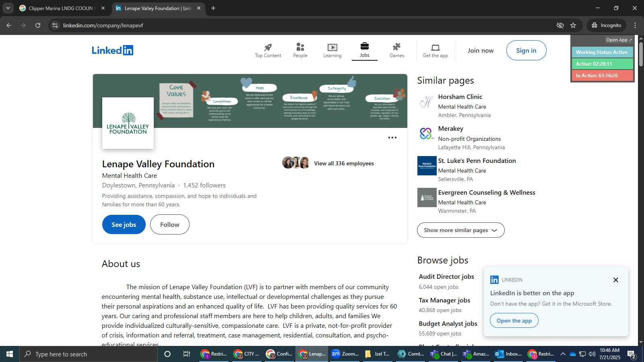Viewport: 644px width, 362px height.
Task: Open the Horsham Clinic page link
Action: pos(460,97)
